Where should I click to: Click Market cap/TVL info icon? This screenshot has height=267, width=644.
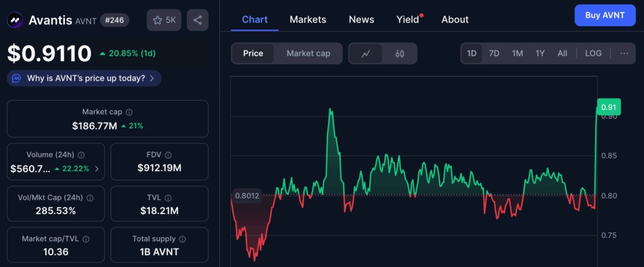point(86,239)
